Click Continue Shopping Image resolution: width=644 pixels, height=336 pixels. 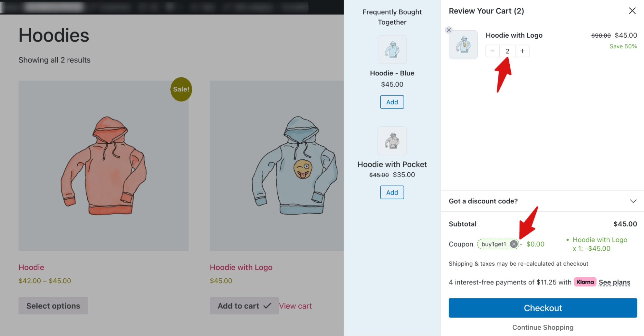(543, 327)
